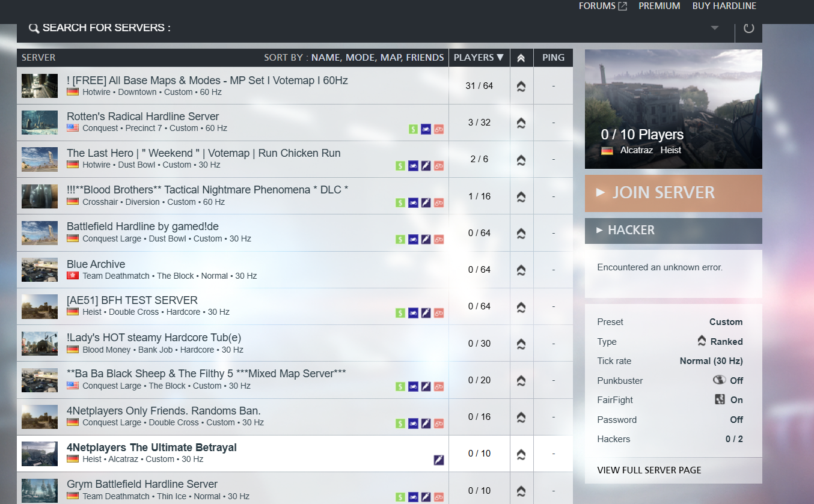Click the US flag in Rotten's Radical row
The width and height of the screenshot is (814, 504).
click(73, 128)
